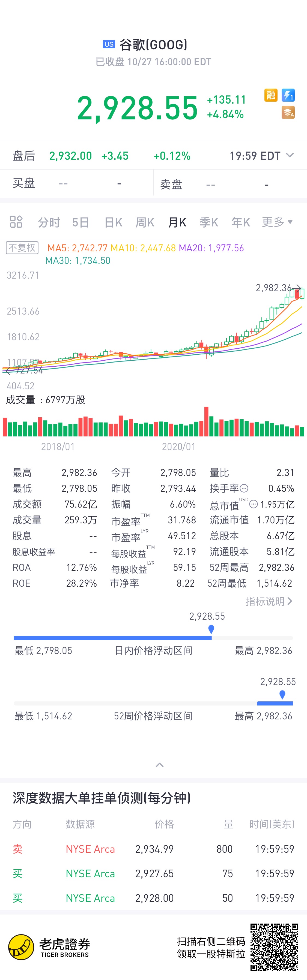
Task: Tap the info circle next to 换手率
Action: click(244, 488)
